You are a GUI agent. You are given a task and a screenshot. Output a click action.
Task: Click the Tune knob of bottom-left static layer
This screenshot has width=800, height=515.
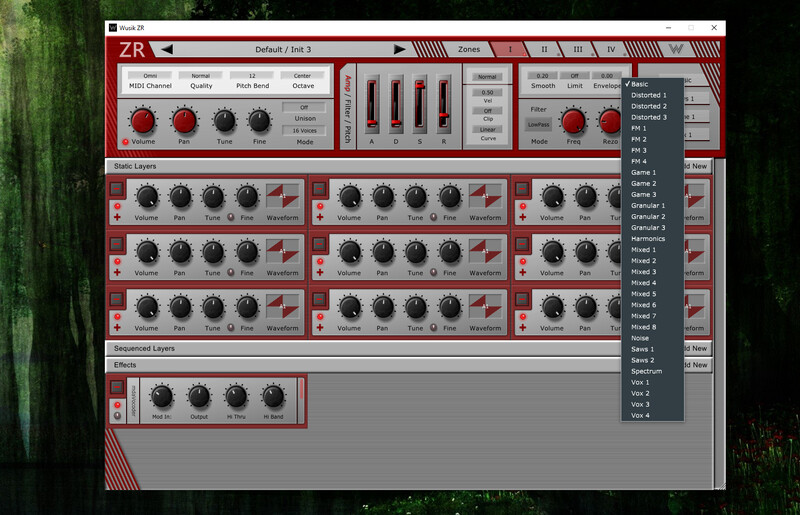tap(213, 307)
